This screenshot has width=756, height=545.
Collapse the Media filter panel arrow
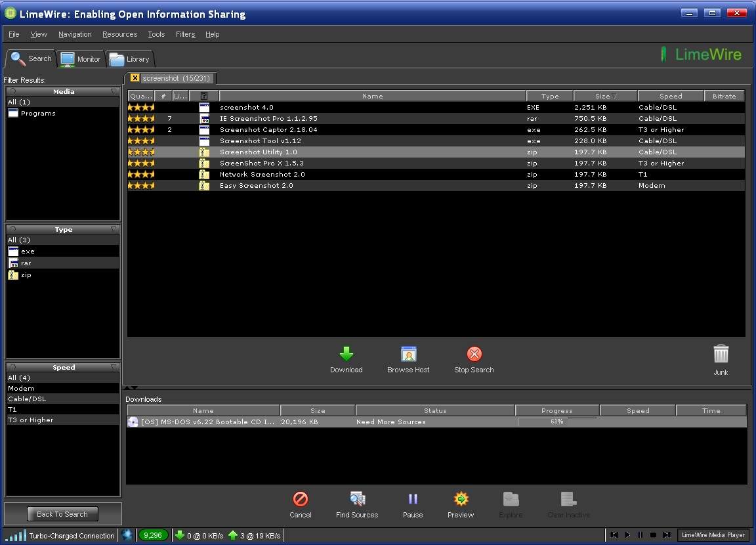(x=114, y=91)
